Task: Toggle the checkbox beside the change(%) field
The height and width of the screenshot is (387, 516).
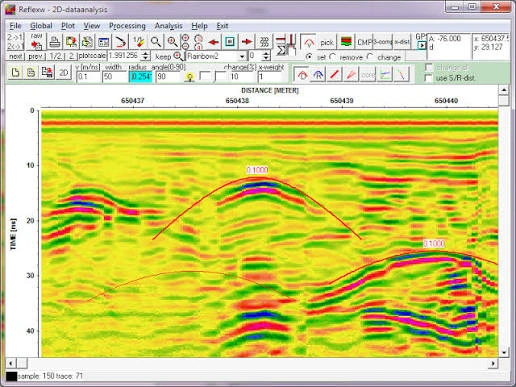Action: (220, 76)
